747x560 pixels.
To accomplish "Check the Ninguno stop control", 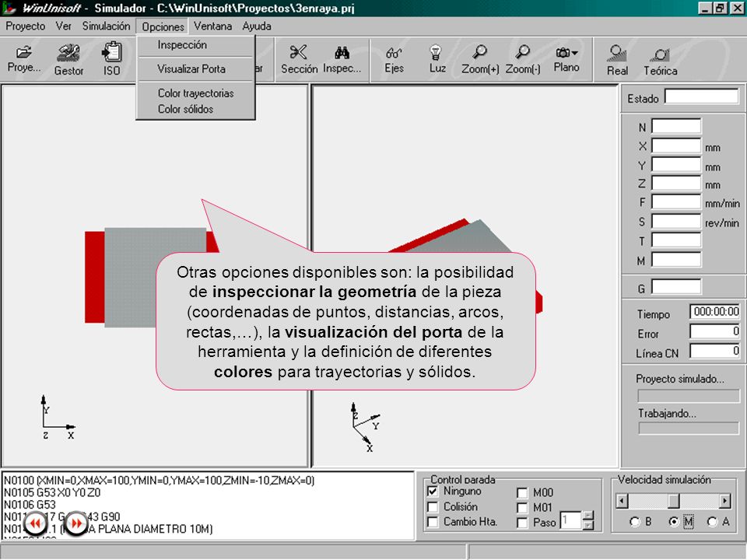I will click(x=433, y=491).
